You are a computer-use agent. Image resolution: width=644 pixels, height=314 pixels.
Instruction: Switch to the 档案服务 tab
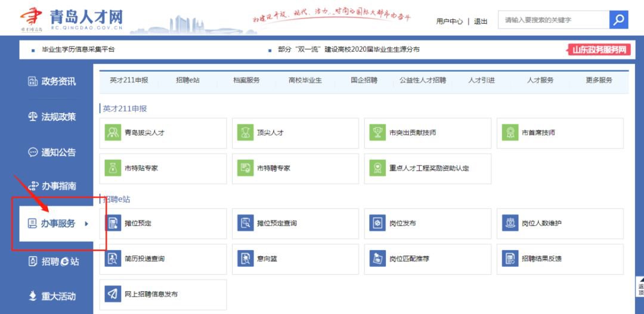click(x=246, y=80)
